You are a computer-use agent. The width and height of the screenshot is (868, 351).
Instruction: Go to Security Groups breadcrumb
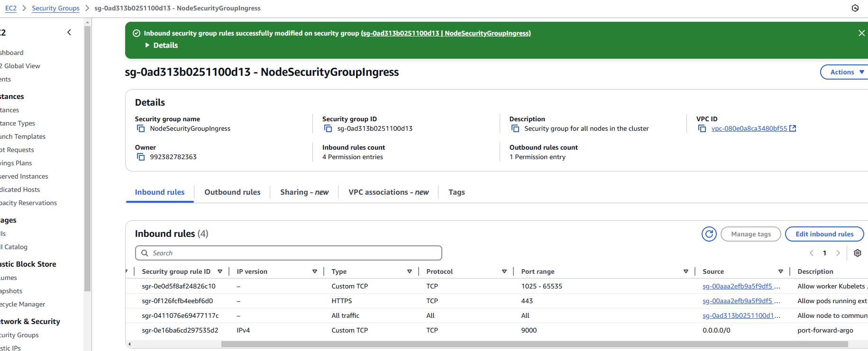click(x=55, y=8)
